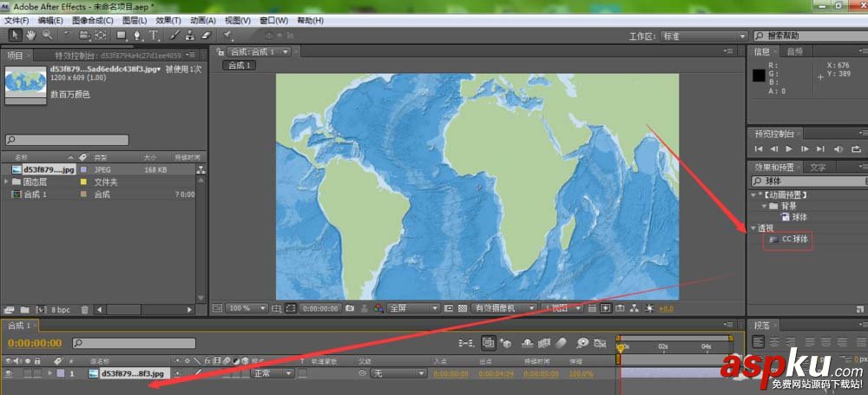Open the 100 % magnification dropdown
Image resolution: width=868 pixels, height=395 pixels.
247,308
